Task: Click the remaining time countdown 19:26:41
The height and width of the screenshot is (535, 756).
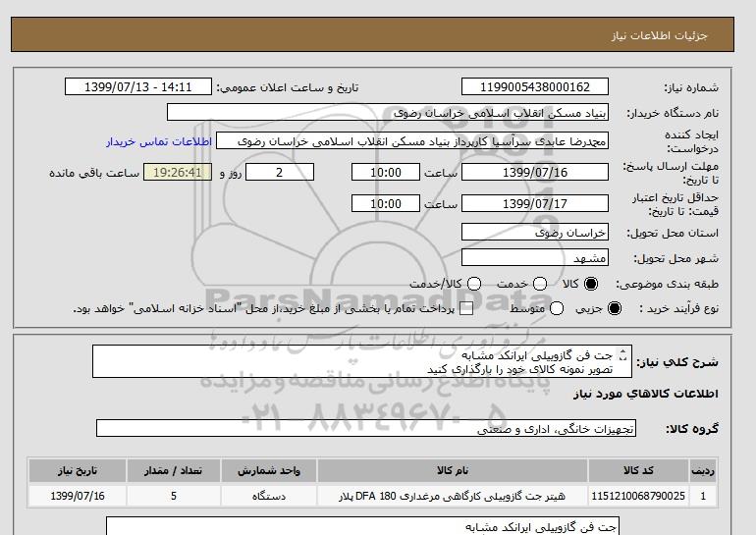Action: (178, 172)
